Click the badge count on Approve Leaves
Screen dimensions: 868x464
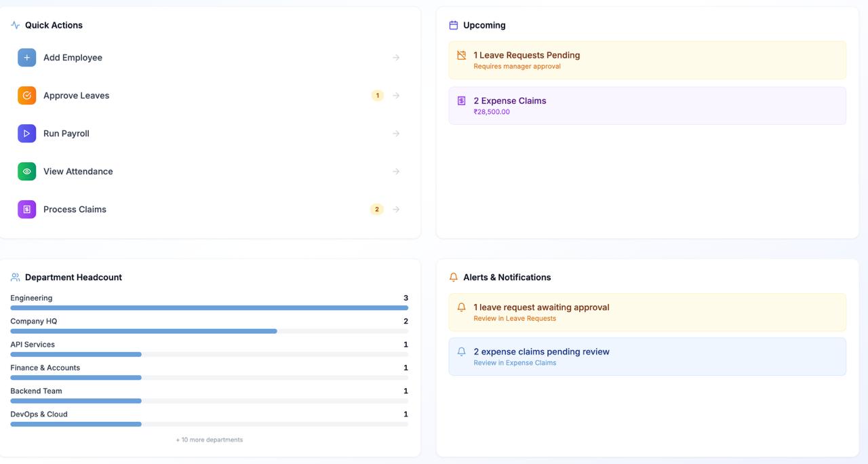click(x=377, y=96)
